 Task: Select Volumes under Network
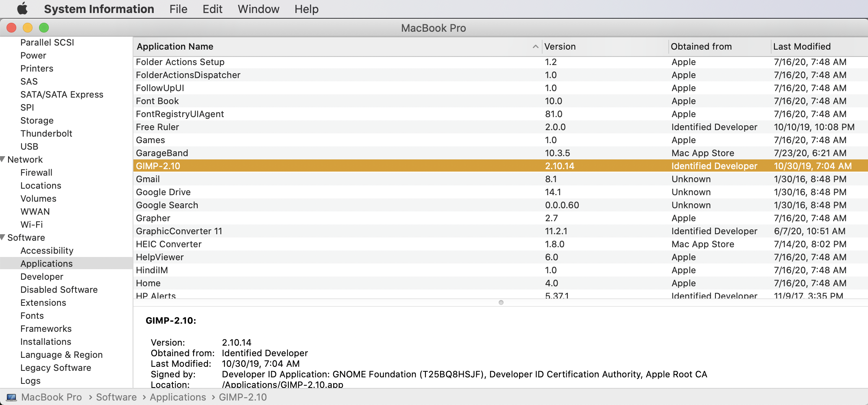38,198
